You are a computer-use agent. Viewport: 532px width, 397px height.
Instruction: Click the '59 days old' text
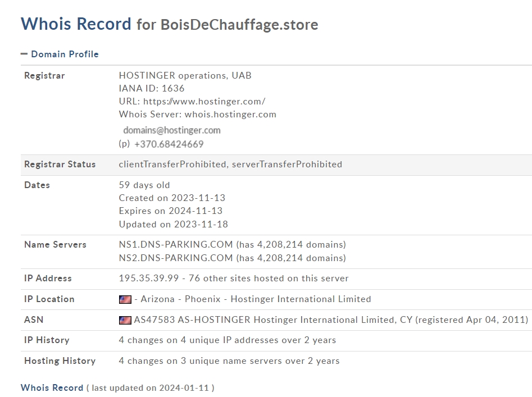tap(144, 185)
